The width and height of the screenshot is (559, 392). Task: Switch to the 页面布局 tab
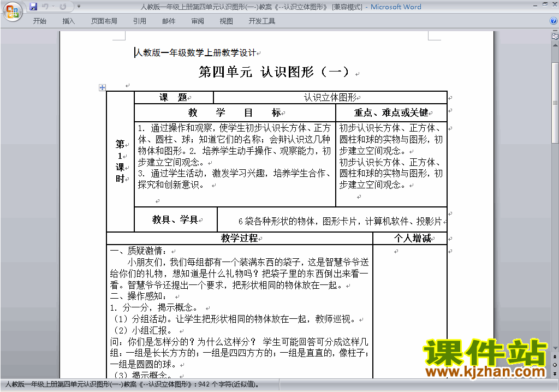[x=104, y=21]
